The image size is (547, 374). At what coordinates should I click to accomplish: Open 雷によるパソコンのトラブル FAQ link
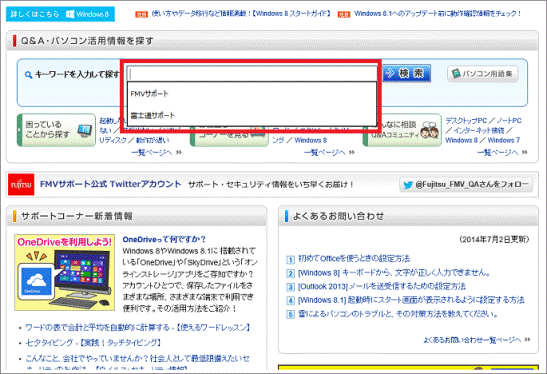[x=398, y=314]
